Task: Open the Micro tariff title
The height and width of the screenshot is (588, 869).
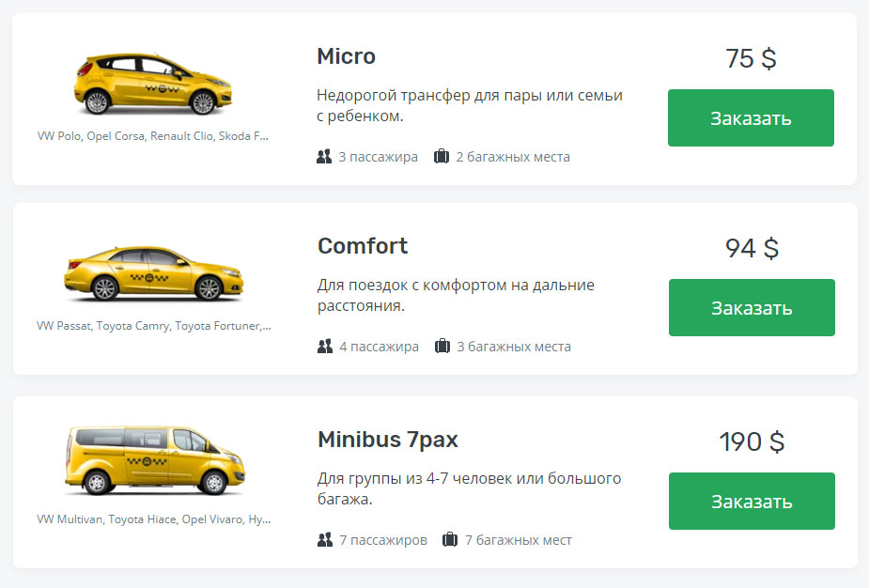Action: (346, 56)
